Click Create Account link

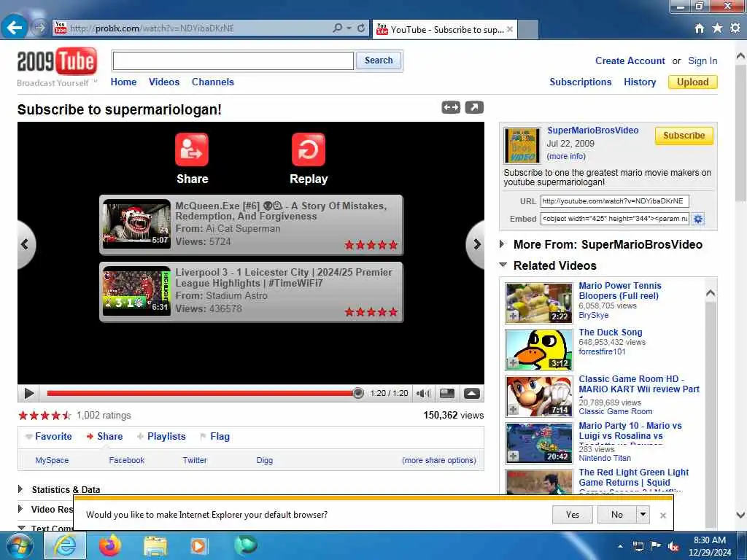tap(630, 61)
